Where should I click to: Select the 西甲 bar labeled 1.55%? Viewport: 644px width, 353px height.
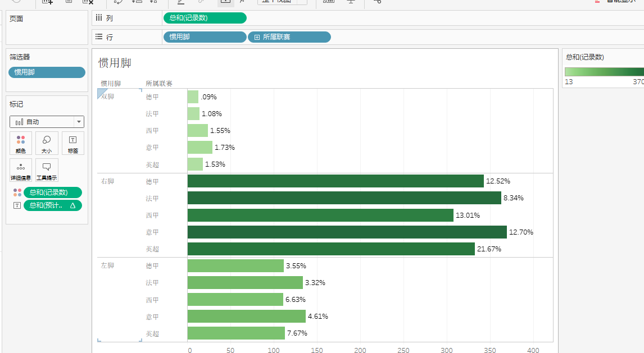(198, 130)
